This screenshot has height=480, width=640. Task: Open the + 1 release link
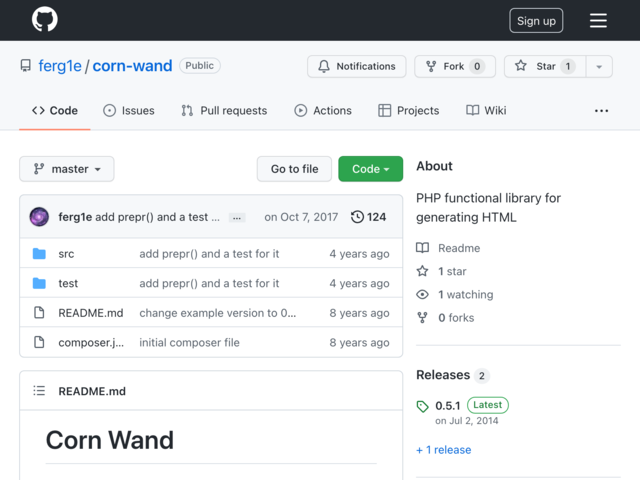click(444, 450)
